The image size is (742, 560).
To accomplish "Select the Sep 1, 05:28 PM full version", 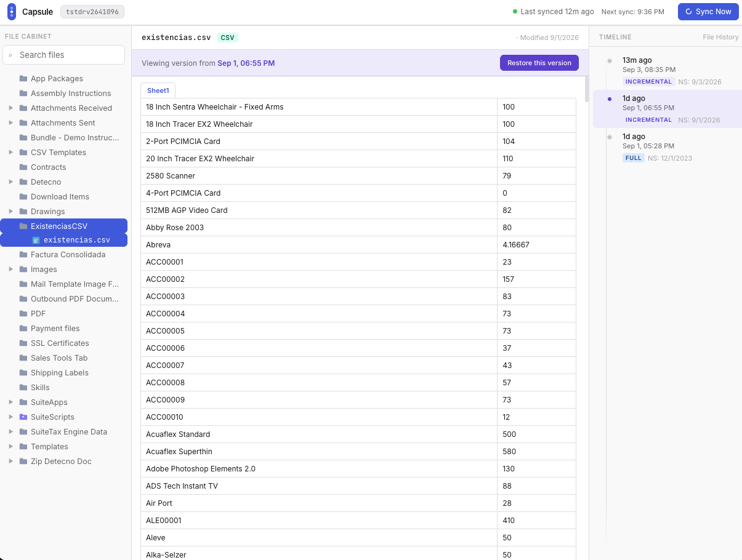I will point(667,147).
